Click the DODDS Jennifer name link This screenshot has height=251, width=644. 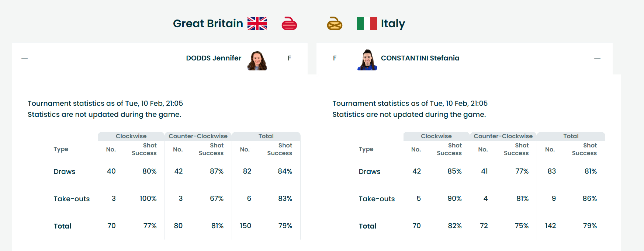[x=214, y=58]
